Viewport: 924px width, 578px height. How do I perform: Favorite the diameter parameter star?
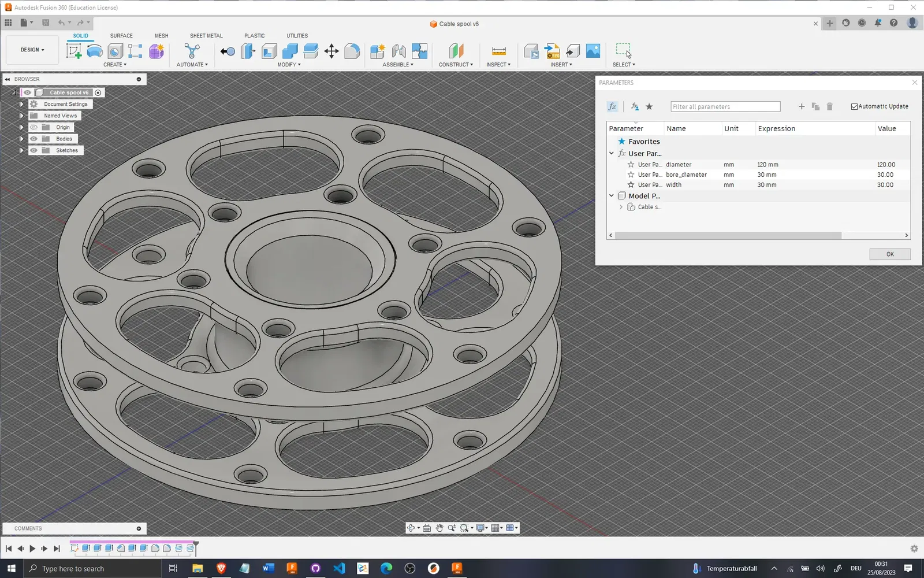[631, 165]
